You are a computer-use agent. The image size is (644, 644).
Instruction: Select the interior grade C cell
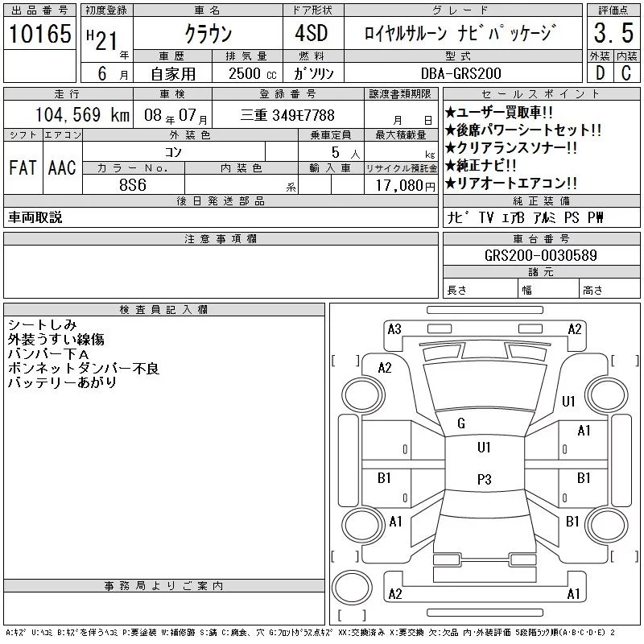626,72
